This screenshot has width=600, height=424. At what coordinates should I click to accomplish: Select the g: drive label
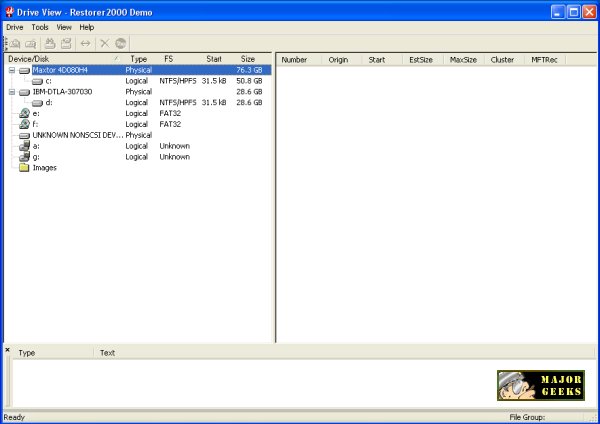click(36, 157)
